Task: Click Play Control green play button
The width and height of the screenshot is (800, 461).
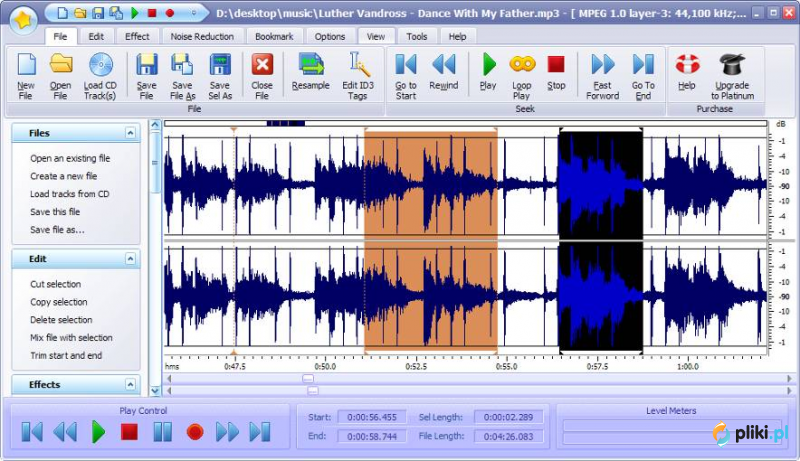Action: coord(98,432)
